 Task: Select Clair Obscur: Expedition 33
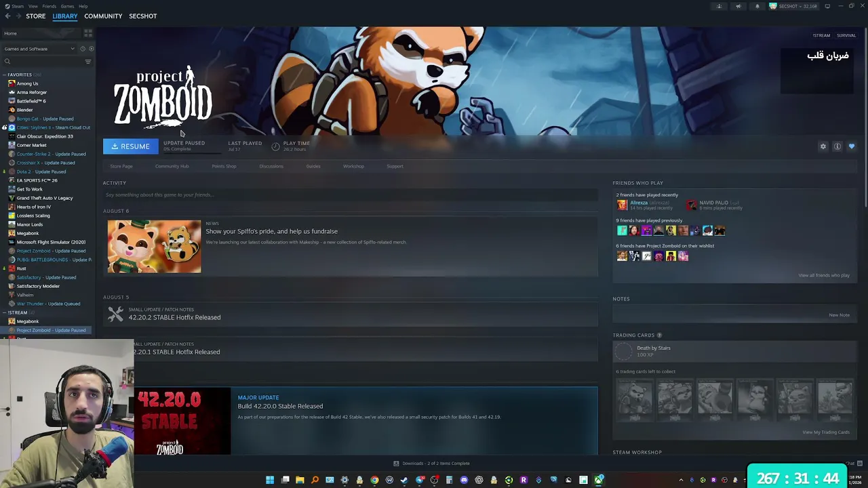(45, 136)
